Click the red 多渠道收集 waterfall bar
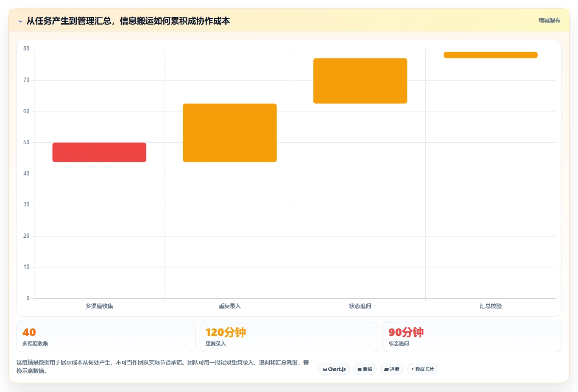 99,152
